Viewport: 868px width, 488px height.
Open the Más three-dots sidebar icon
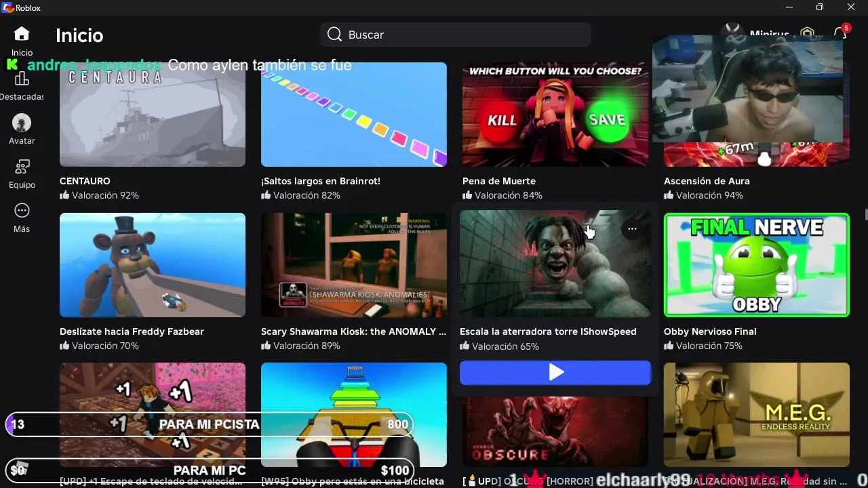pos(22,211)
